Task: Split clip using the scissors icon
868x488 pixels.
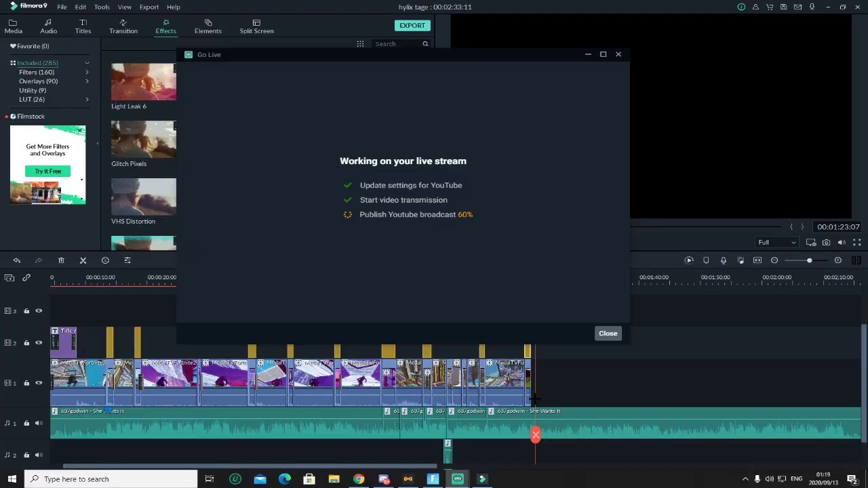Action: [83, 260]
